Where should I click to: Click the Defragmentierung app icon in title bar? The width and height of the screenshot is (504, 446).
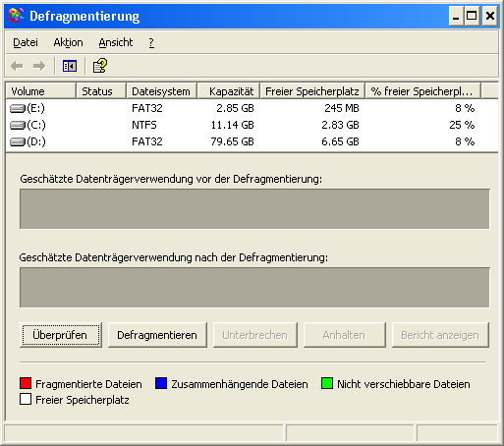point(16,16)
